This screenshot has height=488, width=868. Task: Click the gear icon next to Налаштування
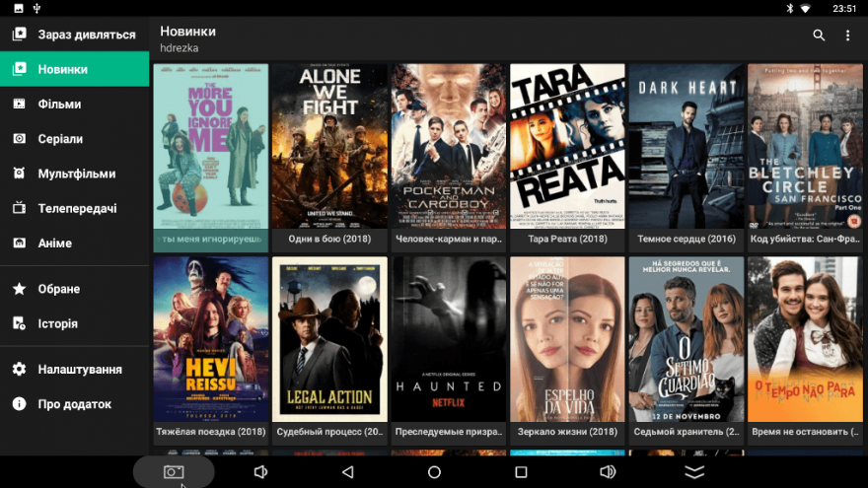[20, 369]
